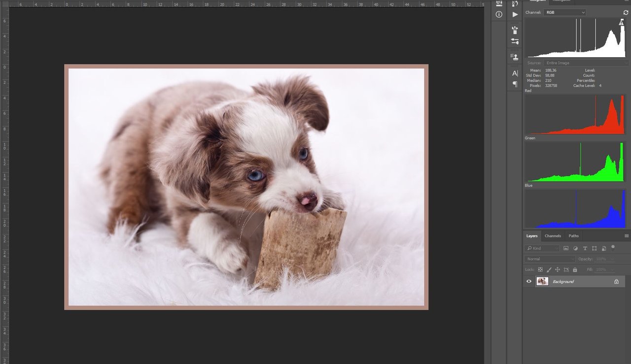The image size is (631, 364).
Task: Click the Mean value 188.36
Action: coord(550,70)
